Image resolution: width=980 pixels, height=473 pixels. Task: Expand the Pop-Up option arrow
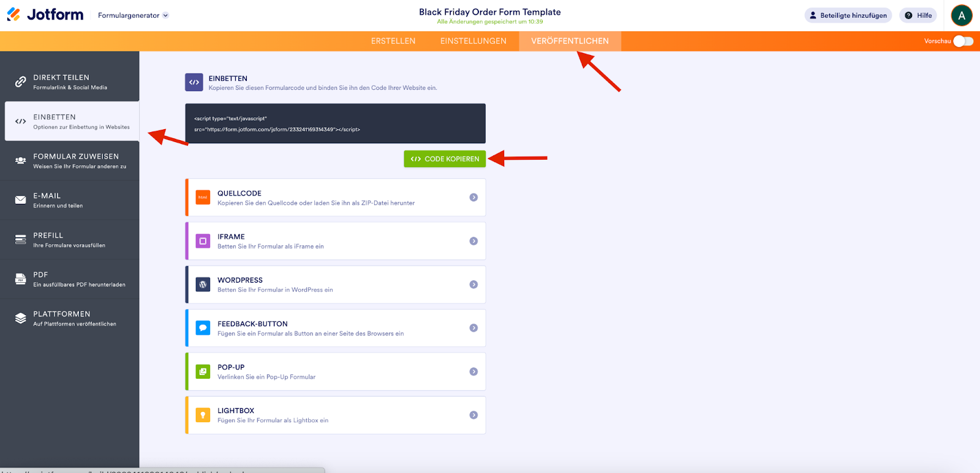[x=473, y=371]
